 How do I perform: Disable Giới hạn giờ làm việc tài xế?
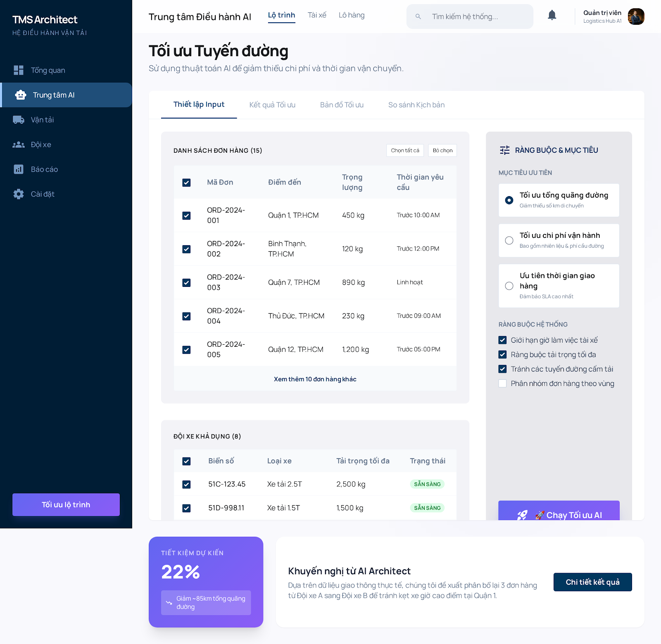pyautogui.click(x=503, y=340)
